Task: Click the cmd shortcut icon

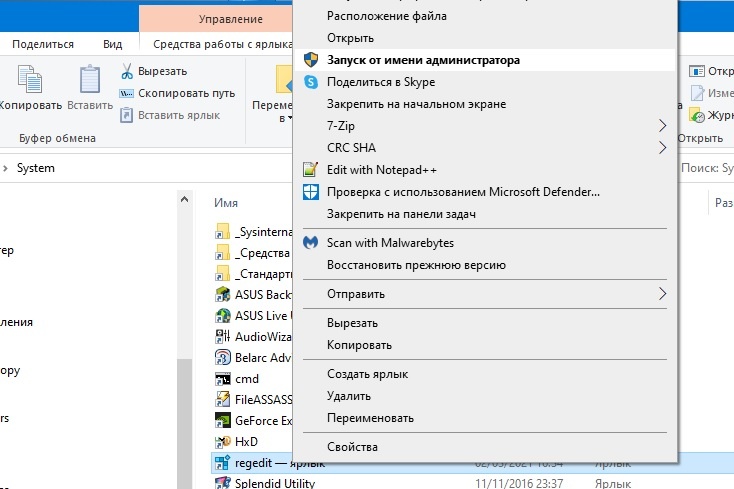Action: [x=222, y=379]
